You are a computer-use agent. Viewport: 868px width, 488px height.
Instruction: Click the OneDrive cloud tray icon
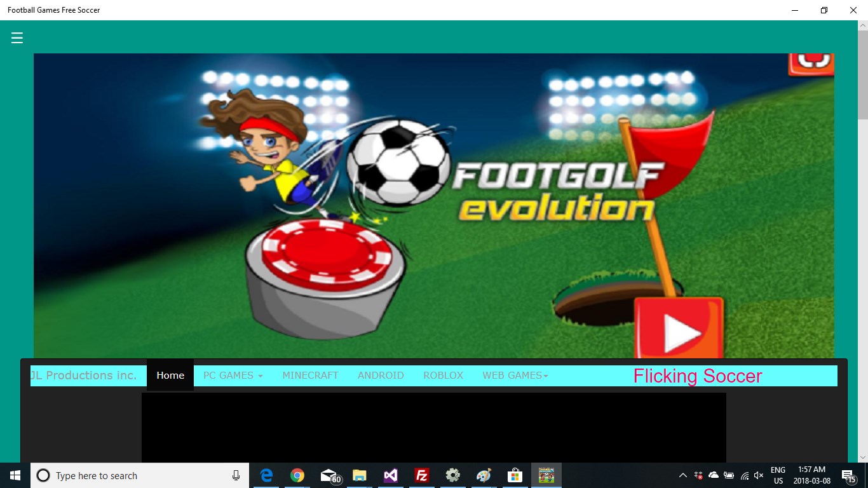[x=714, y=475]
